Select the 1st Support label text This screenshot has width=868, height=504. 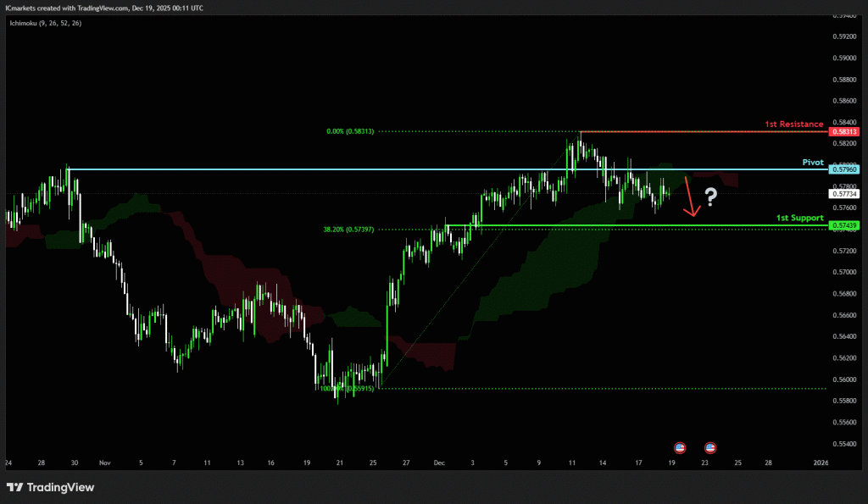(x=799, y=218)
